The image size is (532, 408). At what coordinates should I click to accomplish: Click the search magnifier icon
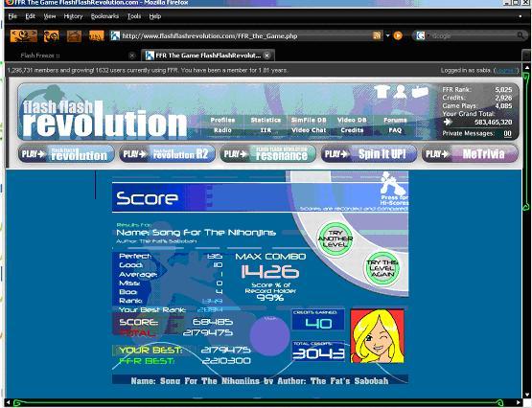point(520,35)
